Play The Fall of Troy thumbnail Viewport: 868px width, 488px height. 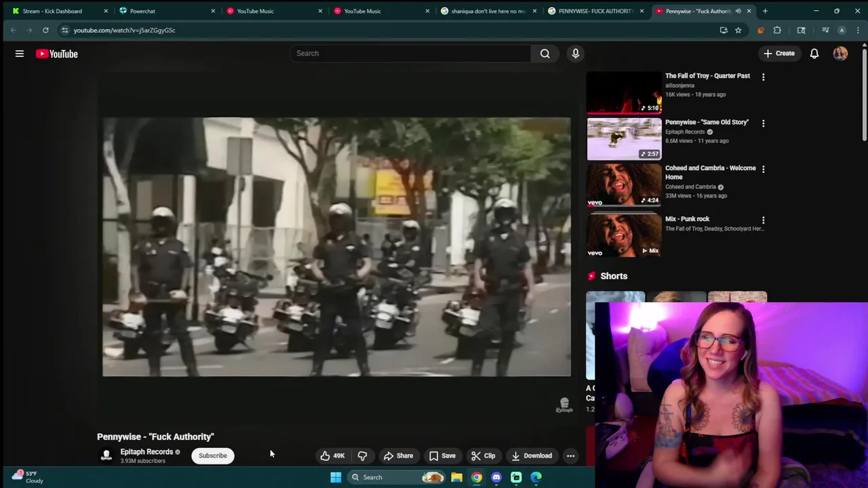(x=624, y=93)
